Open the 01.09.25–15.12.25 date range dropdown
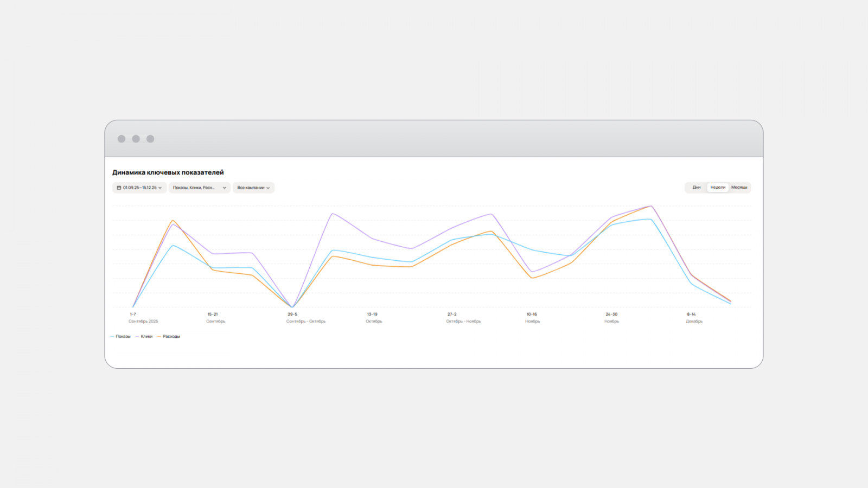This screenshot has height=488, width=868. point(140,188)
